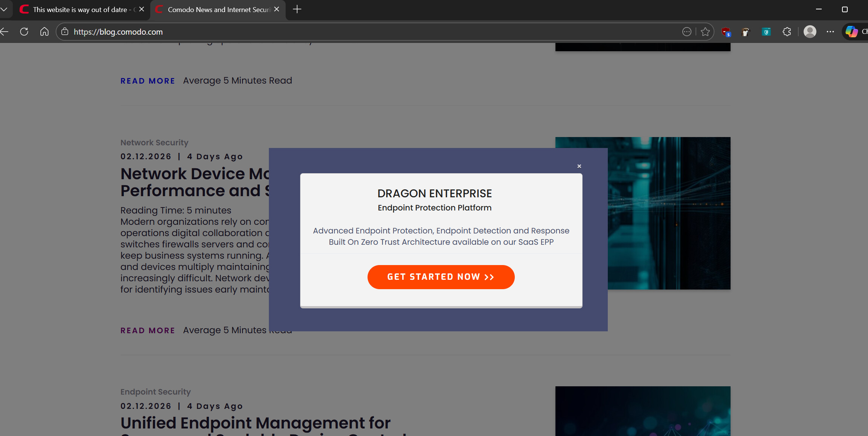Open the Settings and more ellipsis menu
The image size is (868, 436).
[830, 32]
